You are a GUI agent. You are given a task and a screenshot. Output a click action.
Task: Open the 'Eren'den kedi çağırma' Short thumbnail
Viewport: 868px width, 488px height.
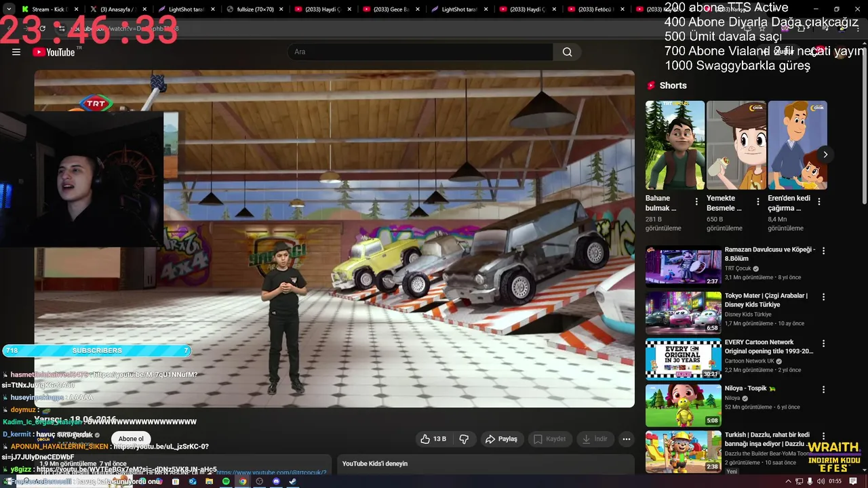point(797,145)
